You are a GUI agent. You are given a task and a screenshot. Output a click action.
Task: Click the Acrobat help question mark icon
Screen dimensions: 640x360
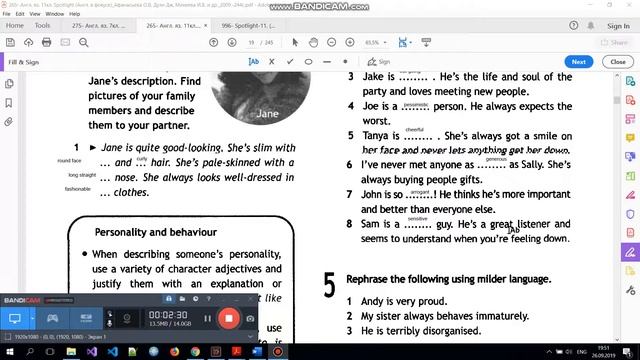(573, 25)
